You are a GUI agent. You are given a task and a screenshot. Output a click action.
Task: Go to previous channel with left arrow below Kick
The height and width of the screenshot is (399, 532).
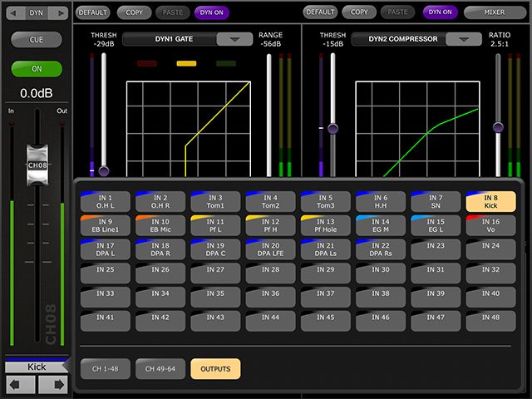pos(19,385)
